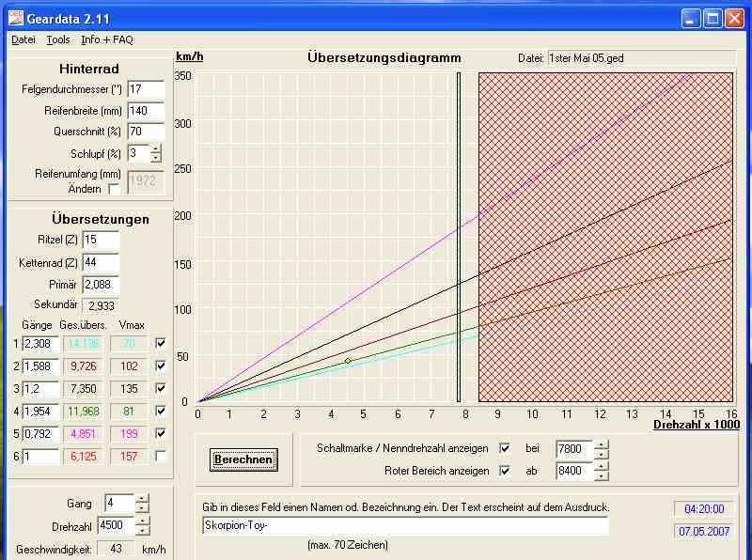
Task: Click gear 1 ratio field 2,308
Action: (x=41, y=343)
